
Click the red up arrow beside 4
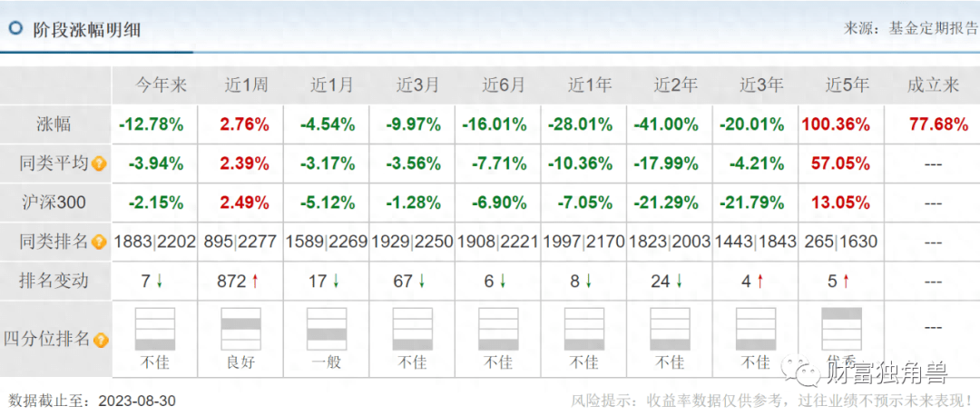[x=760, y=282]
